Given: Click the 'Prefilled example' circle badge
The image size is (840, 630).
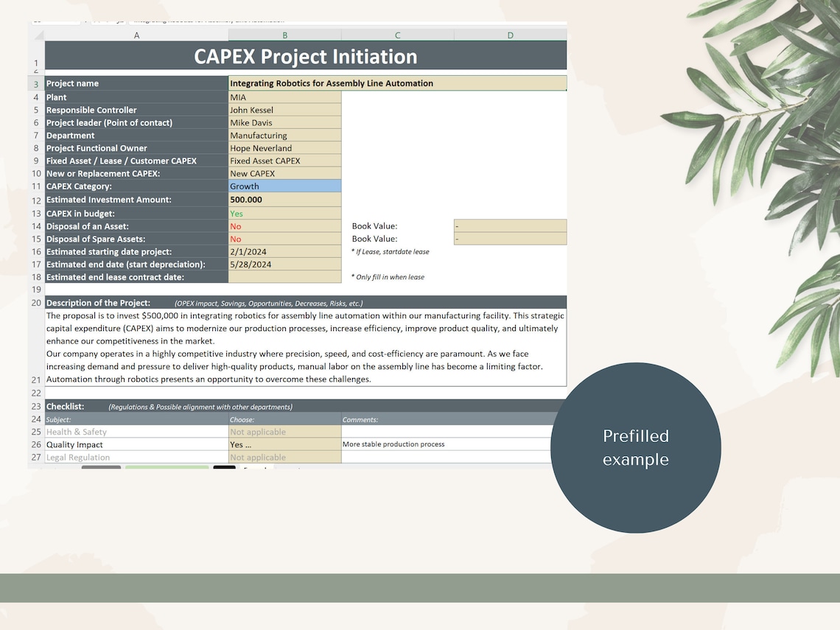Looking at the screenshot, I should coord(636,447).
